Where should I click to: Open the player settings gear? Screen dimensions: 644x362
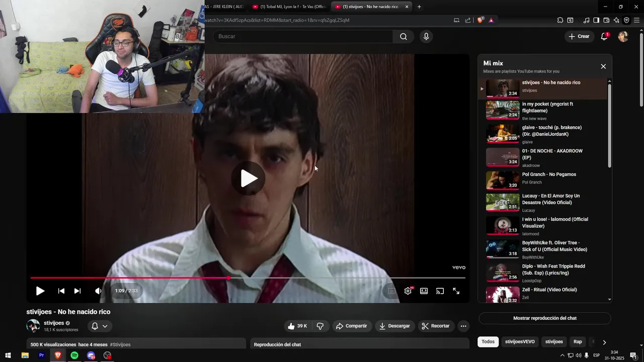(x=408, y=291)
